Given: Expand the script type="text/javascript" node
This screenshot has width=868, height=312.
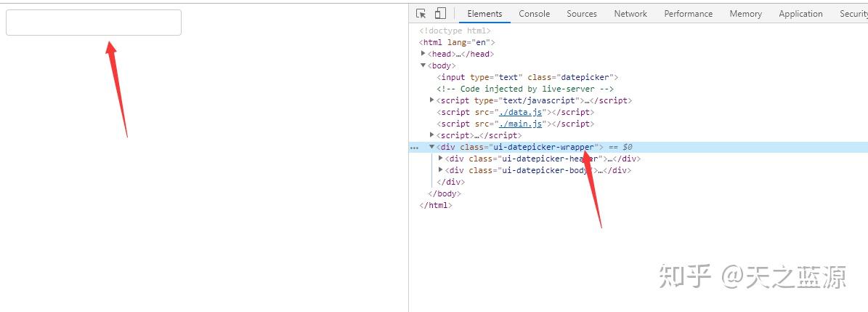Looking at the screenshot, I should pyautogui.click(x=432, y=100).
